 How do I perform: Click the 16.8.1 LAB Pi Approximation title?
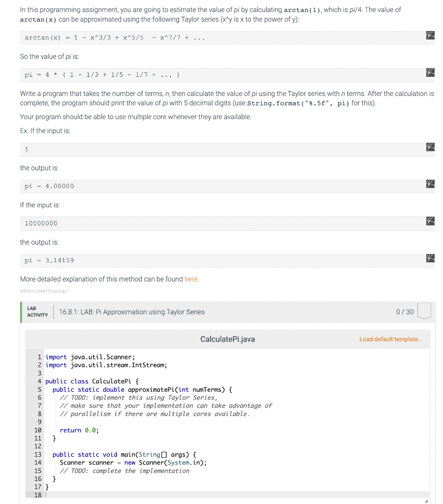[x=132, y=312]
